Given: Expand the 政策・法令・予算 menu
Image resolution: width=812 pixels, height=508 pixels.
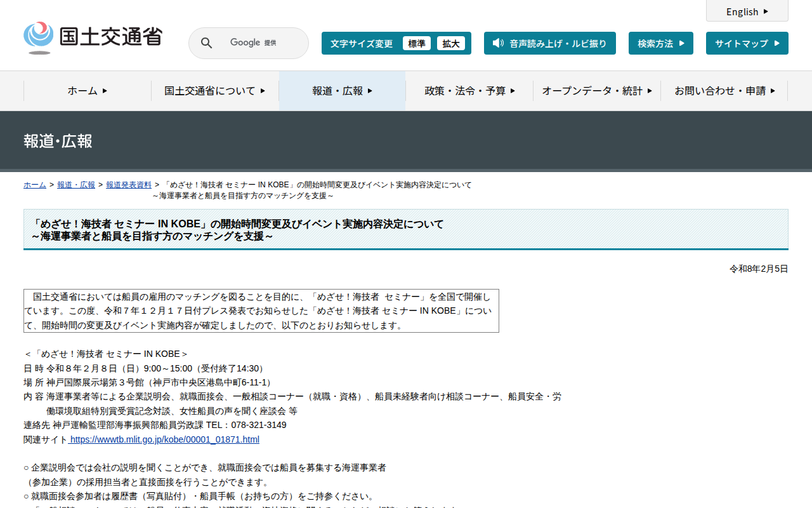Looking at the screenshot, I should (469, 91).
